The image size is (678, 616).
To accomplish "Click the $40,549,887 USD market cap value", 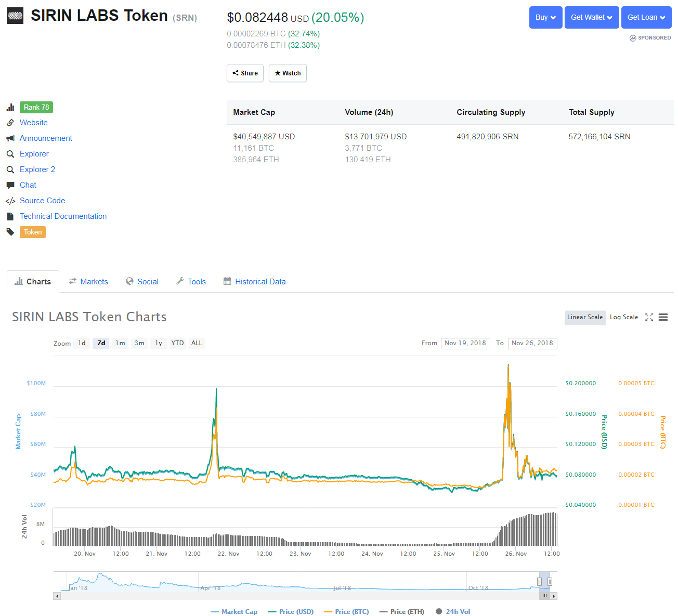I will tap(264, 137).
